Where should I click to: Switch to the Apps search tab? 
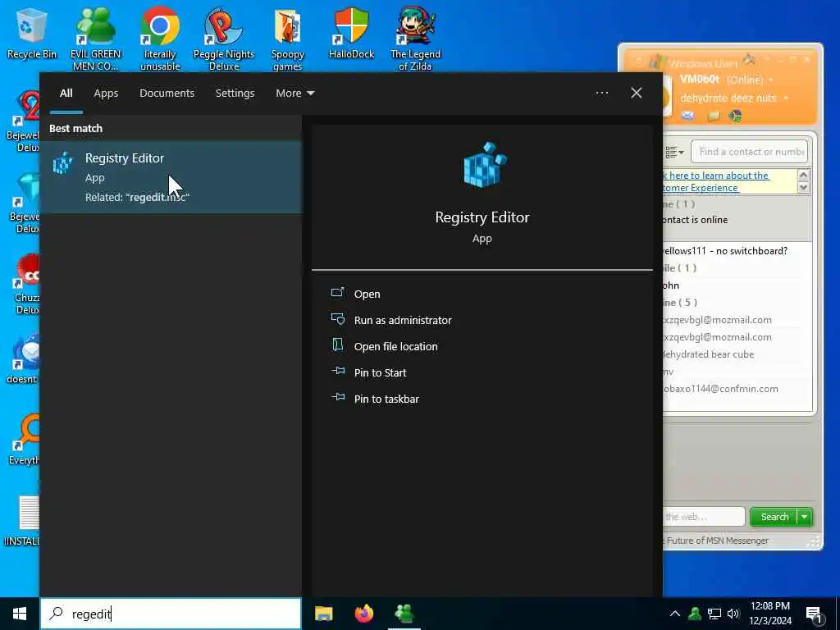(106, 94)
